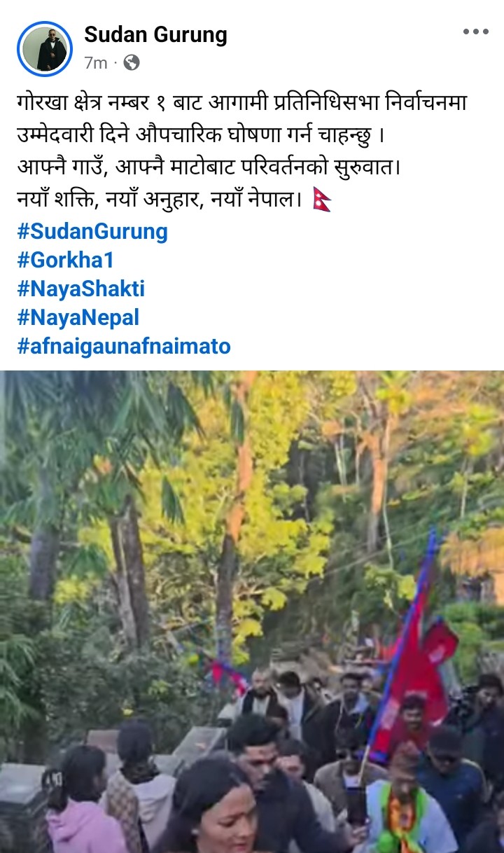Click the 7m post timestamp
This screenshot has width=504, height=853.
click(96, 63)
